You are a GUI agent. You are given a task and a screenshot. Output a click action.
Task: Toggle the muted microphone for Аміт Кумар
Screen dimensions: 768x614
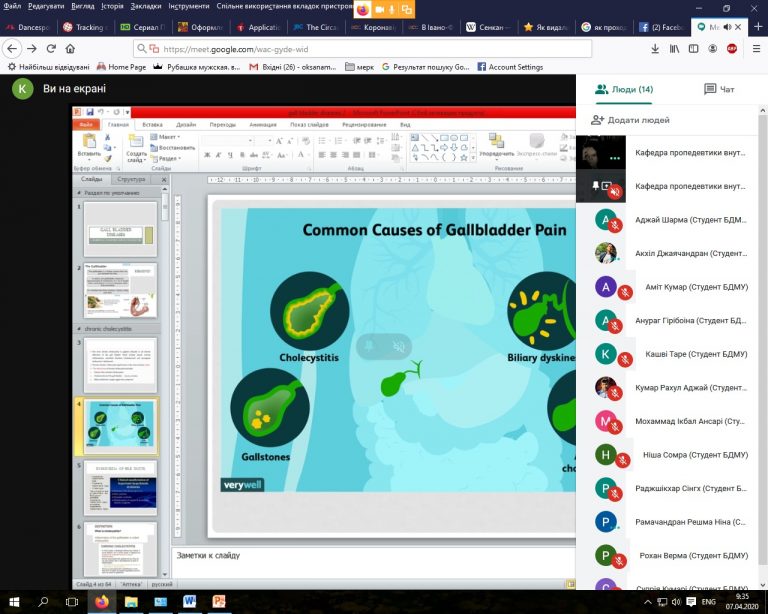click(626, 292)
